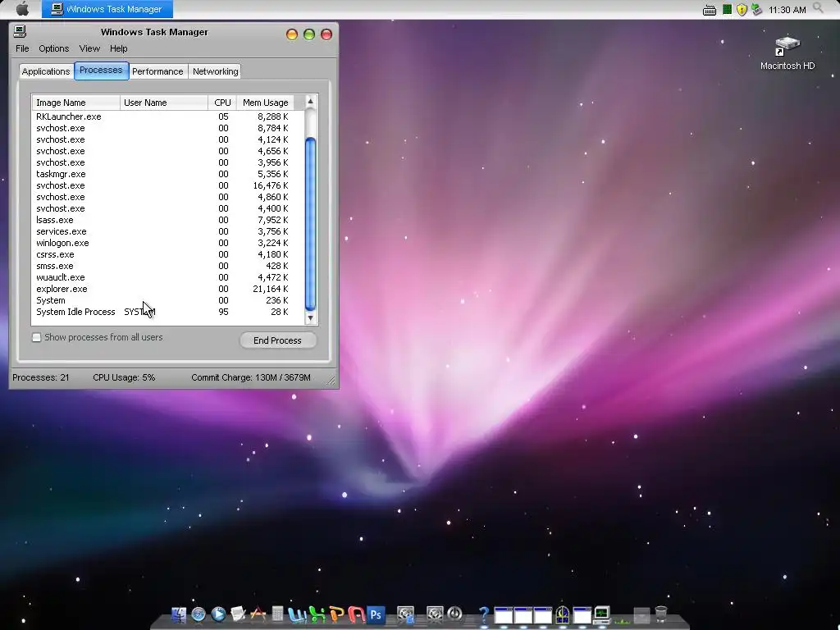Open the File menu

22,48
